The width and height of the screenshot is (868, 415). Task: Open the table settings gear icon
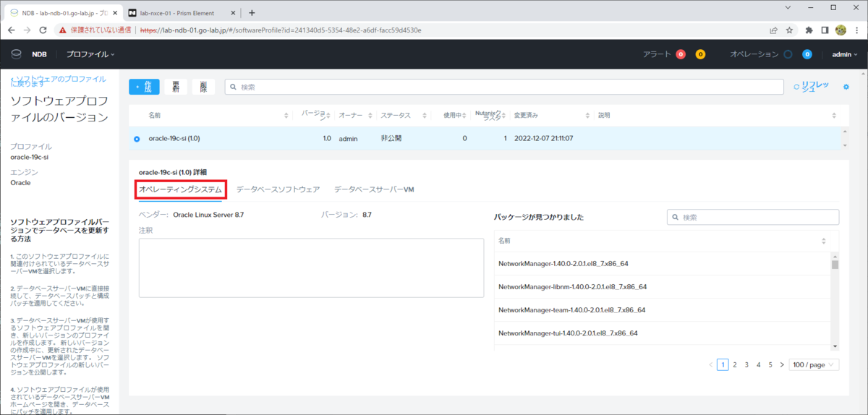[x=846, y=87]
